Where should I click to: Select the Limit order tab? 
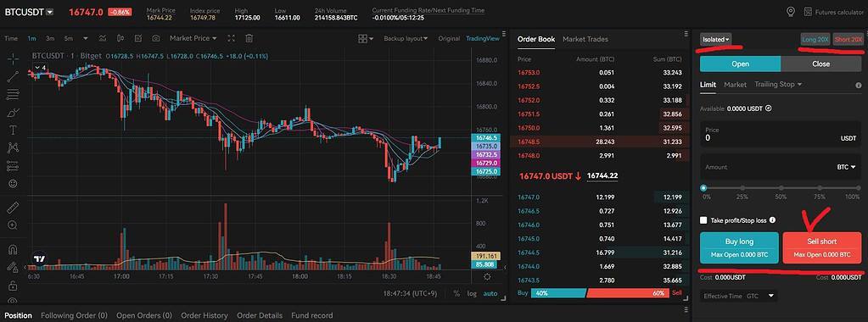[x=708, y=85]
